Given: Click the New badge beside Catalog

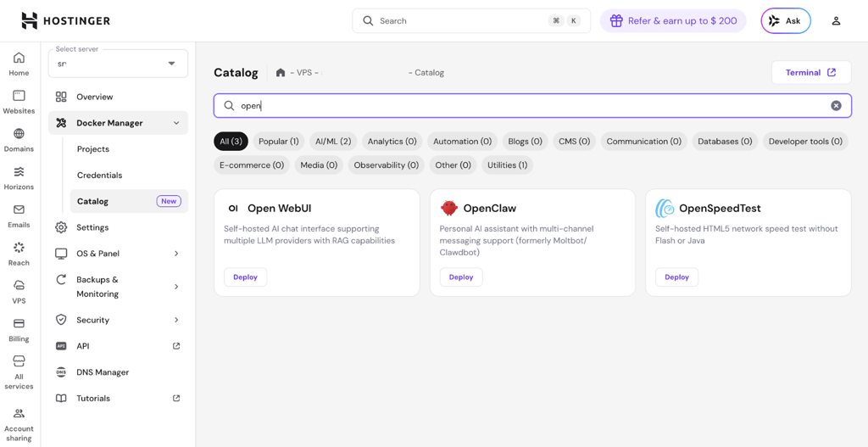Looking at the screenshot, I should (x=169, y=201).
